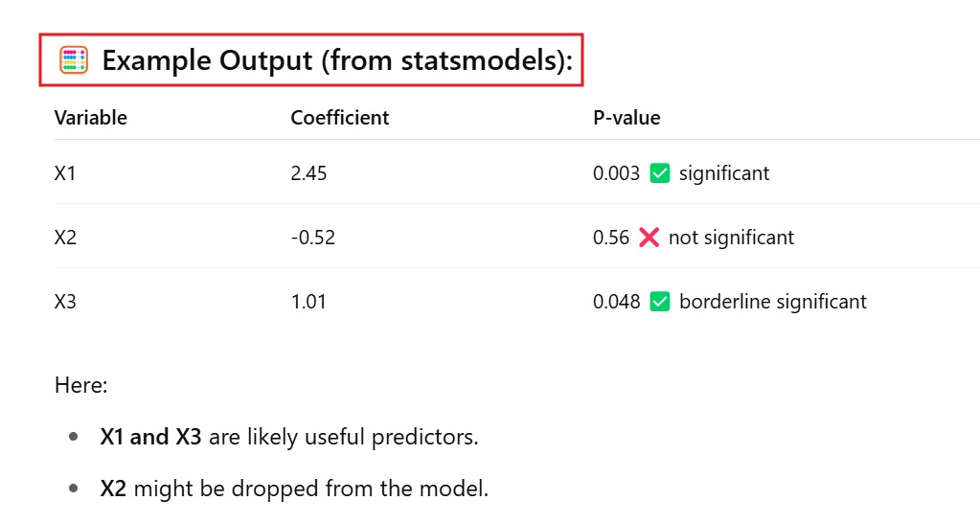
Task: Click the green checkmark next to 0.003
Action: click(x=659, y=173)
